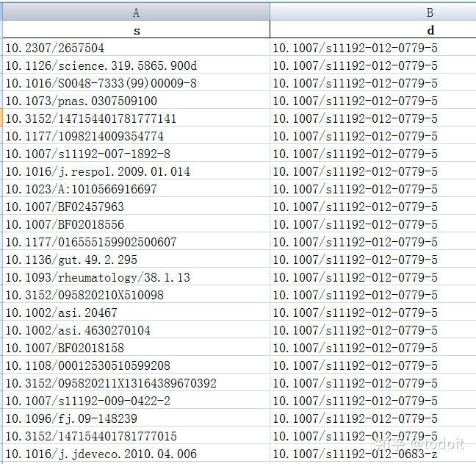The height and width of the screenshot is (464, 476).
Task: Select cell 10.1023/A:1010566916697
Action: 136,188
